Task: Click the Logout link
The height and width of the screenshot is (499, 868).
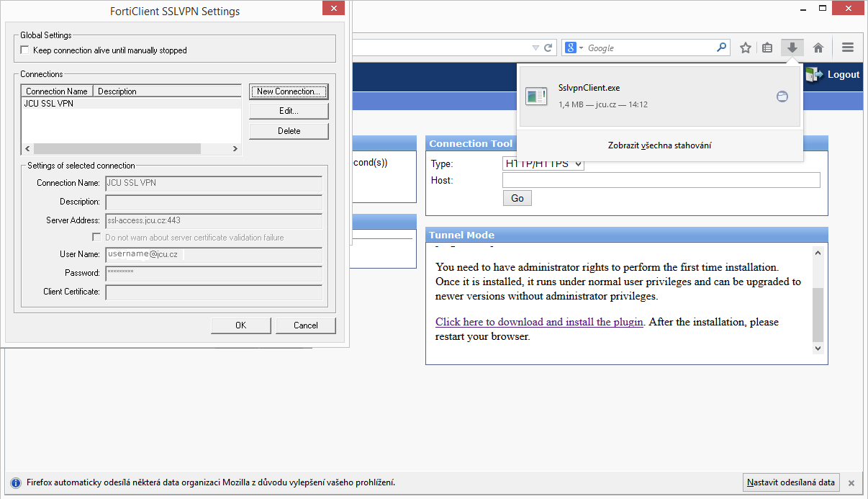Action: point(844,74)
